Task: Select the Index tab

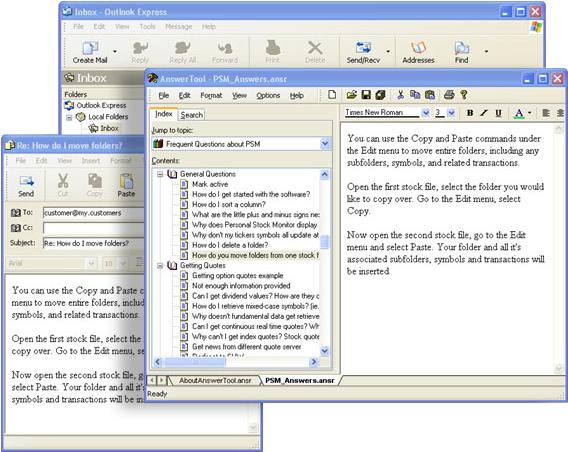Action: coord(164,114)
